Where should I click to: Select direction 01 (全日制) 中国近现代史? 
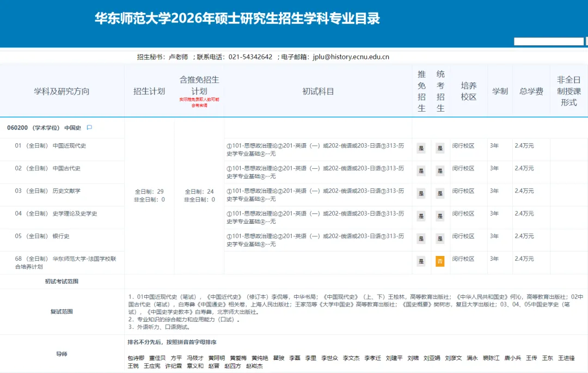pyautogui.click(x=50, y=146)
